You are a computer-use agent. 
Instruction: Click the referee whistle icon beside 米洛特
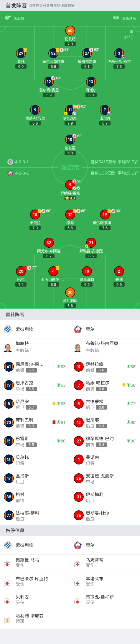pos(8,18)
